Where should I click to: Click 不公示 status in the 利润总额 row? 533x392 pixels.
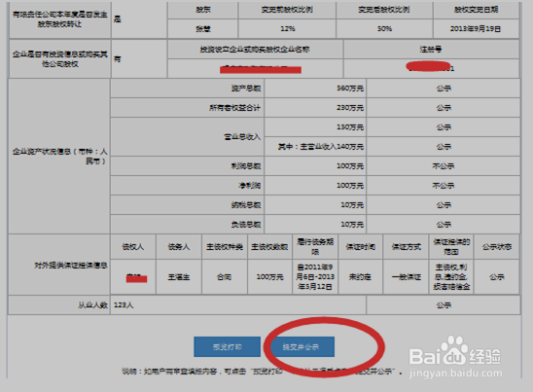[x=444, y=166]
